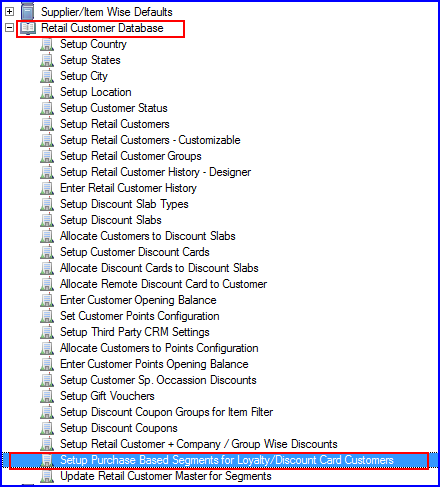This screenshot has width=440, height=487.
Task: Open Setup Location
Action: 96,92
